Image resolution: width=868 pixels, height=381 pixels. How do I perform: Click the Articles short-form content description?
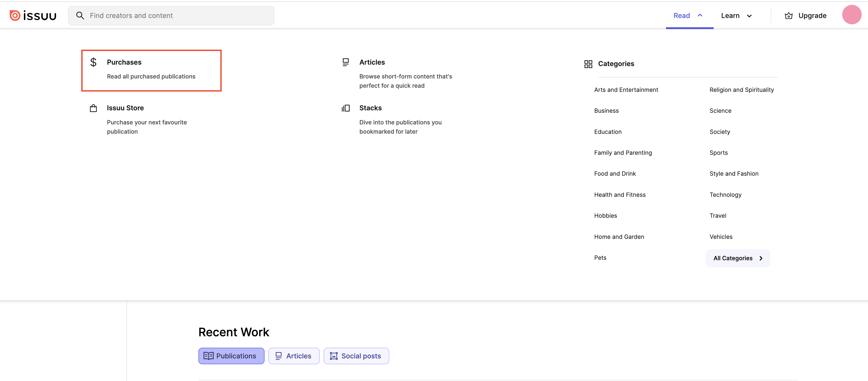pyautogui.click(x=406, y=81)
